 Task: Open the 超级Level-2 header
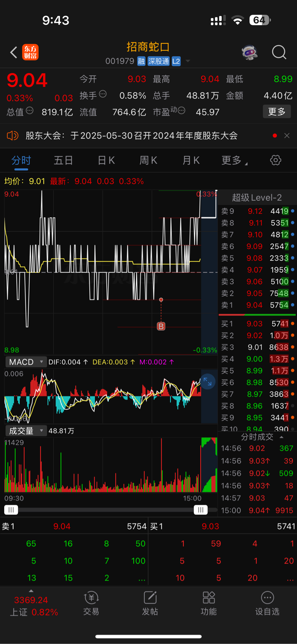257,198
